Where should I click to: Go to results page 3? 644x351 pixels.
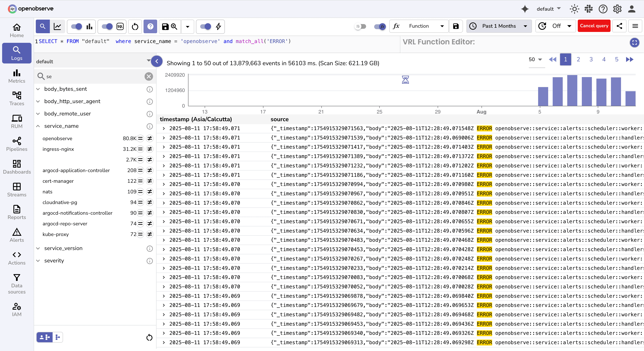pyautogui.click(x=591, y=59)
